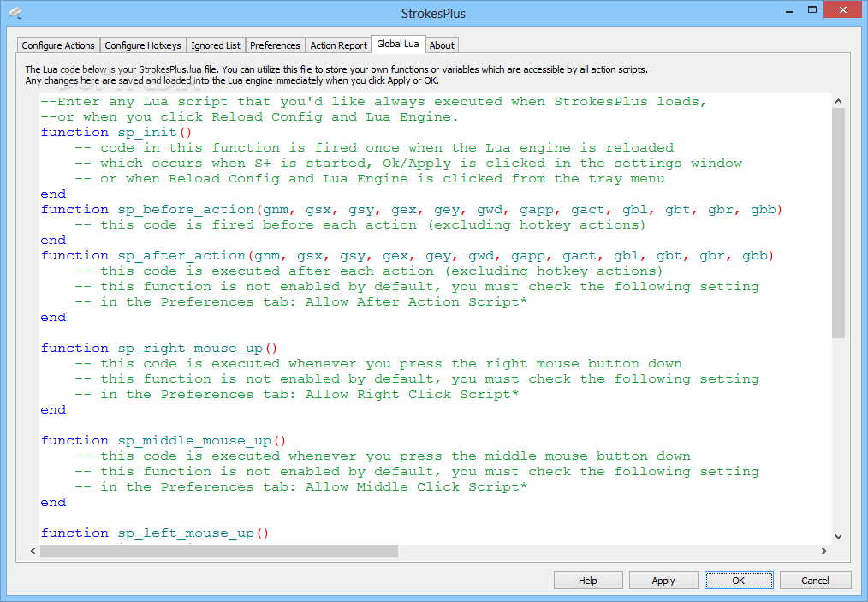The width and height of the screenshot is (868, 602).
Task: Click the 'Allow After Action Script*' comment line
Action: pyautogui.click(x=301, y=301)
